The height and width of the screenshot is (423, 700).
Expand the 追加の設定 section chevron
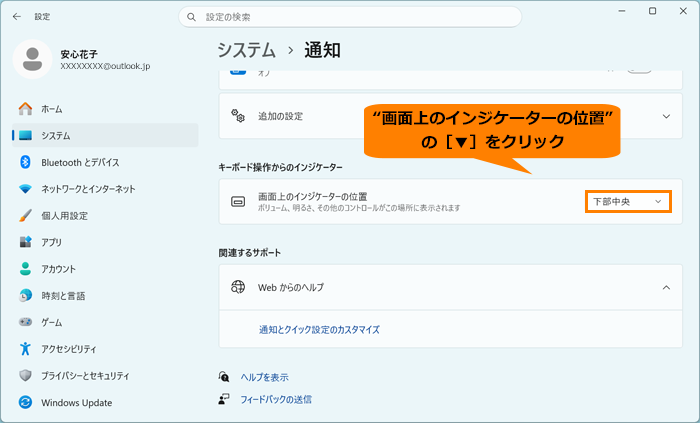[666, 116]
